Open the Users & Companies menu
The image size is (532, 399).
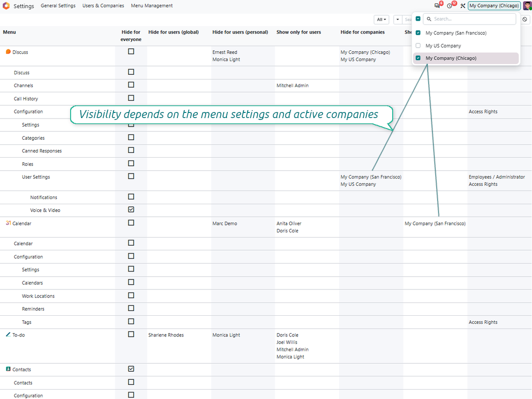103,6
